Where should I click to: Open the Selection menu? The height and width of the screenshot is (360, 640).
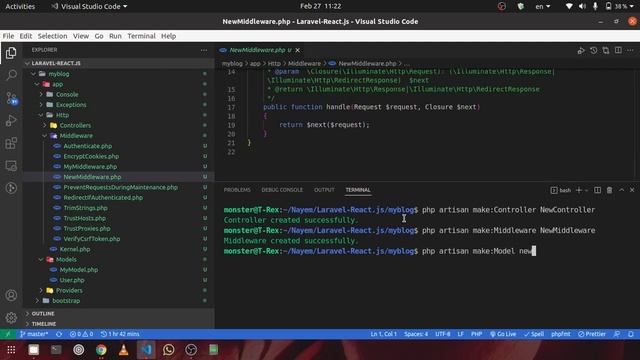(52, 36)
